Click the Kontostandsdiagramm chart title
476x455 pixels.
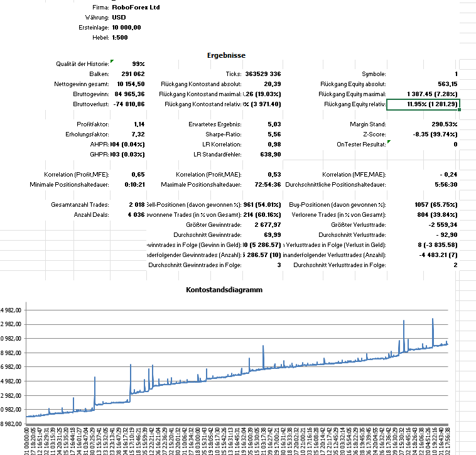pyautogui.click(x=224, y=290)
